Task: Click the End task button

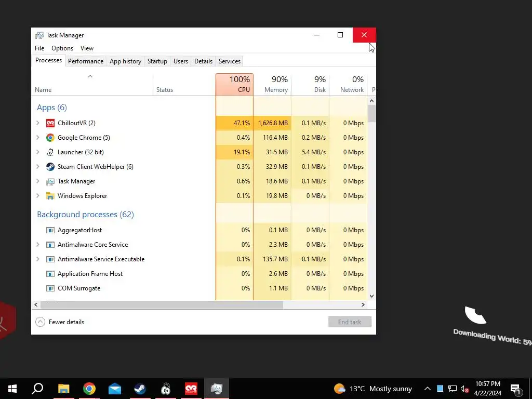Action: (x=350, y=322)
